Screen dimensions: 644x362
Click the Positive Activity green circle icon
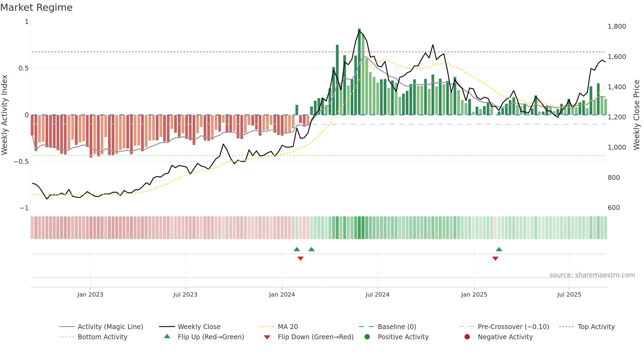[x=367, y=337]
